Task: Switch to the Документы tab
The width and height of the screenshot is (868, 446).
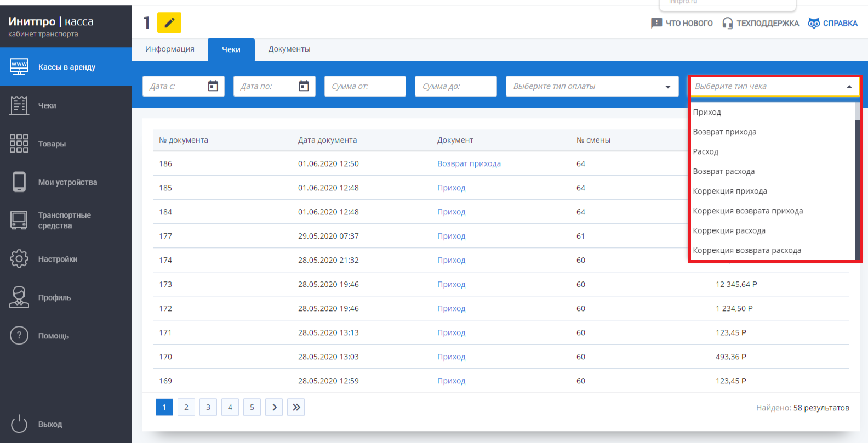Action: (x=289, y=49)
